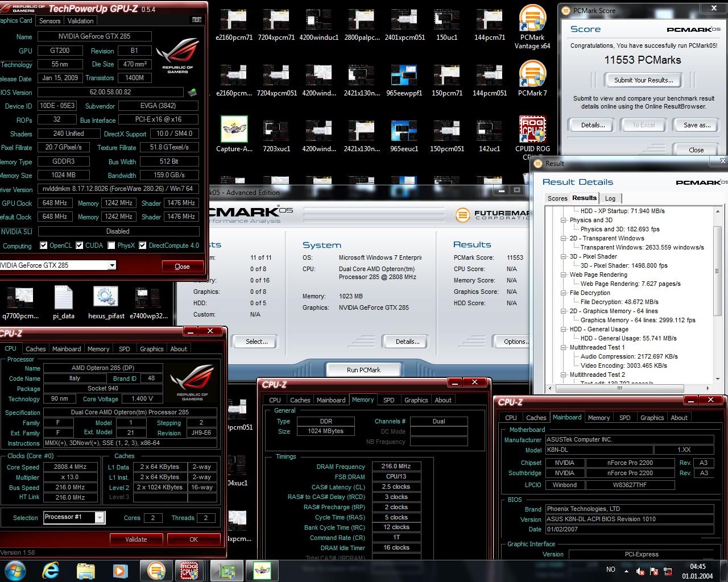
Task: Collapse the 2D - Transparent Windows node
Action: click(x=564, y=238)
